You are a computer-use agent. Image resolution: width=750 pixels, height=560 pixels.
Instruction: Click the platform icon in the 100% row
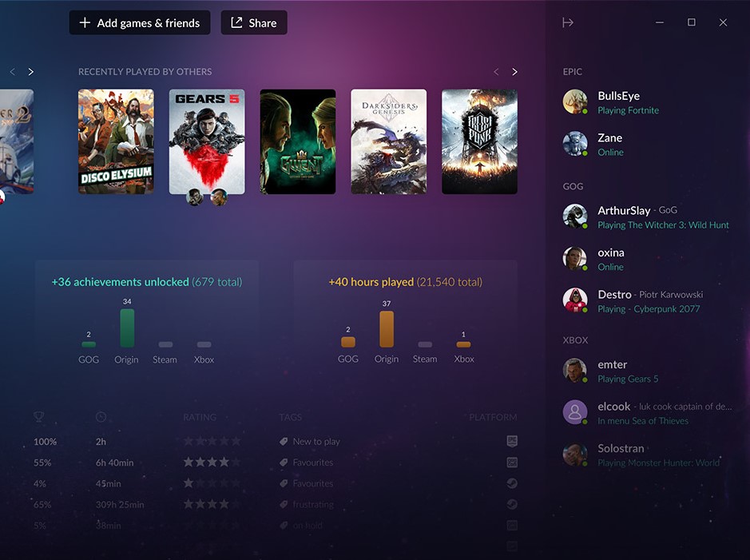click(x=512, y=441)
